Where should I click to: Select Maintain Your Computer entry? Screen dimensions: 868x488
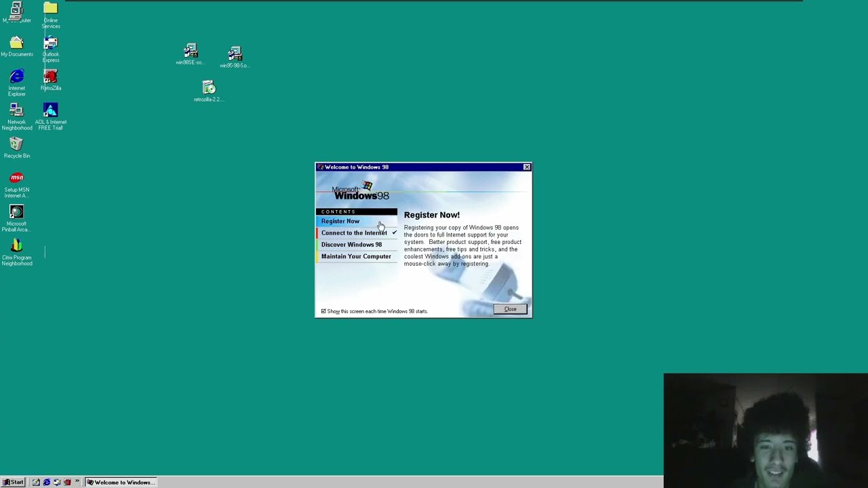(x=356, y=256)
